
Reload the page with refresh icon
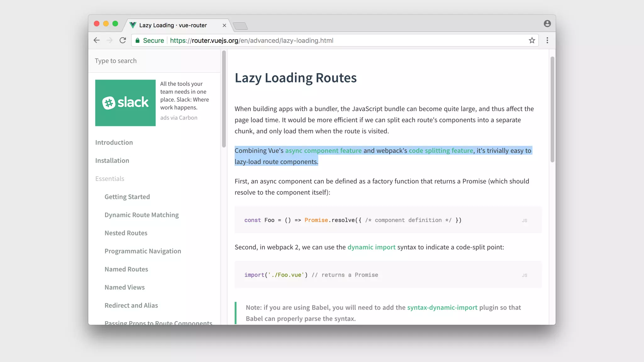point(123,40)
